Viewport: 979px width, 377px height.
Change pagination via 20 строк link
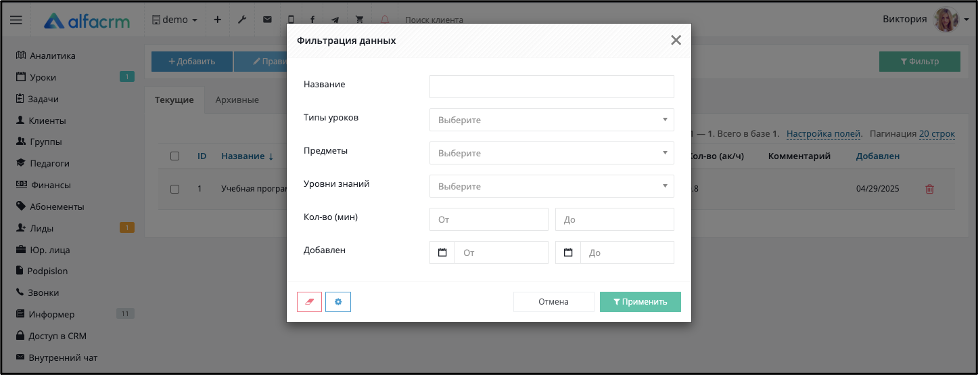click(x=937, y=134)
